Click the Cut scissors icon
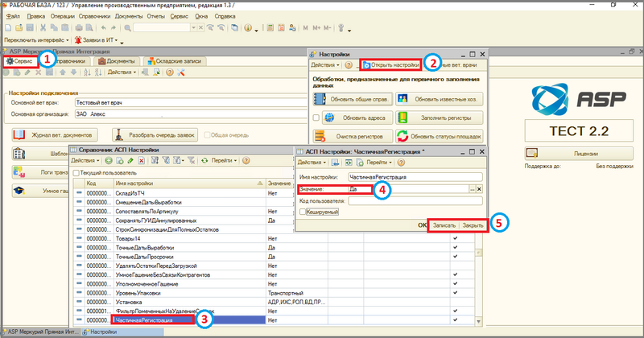644x338 pixels. coord(43,28)
